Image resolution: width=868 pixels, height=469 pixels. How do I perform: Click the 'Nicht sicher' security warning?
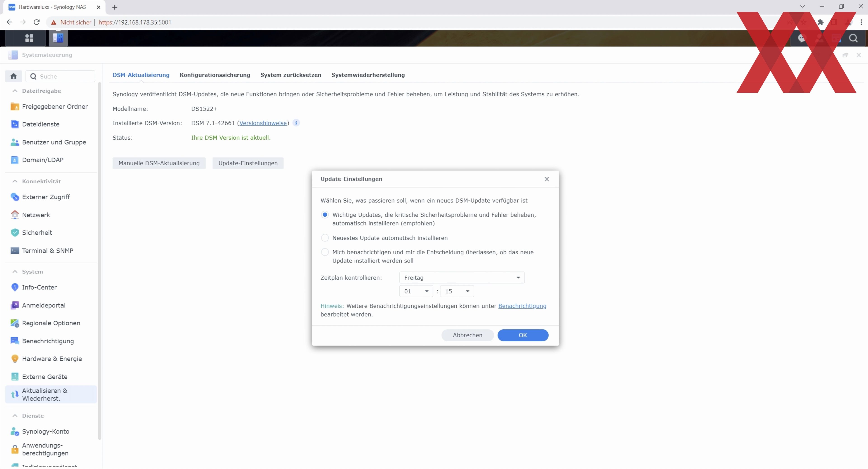click(71, 22)
